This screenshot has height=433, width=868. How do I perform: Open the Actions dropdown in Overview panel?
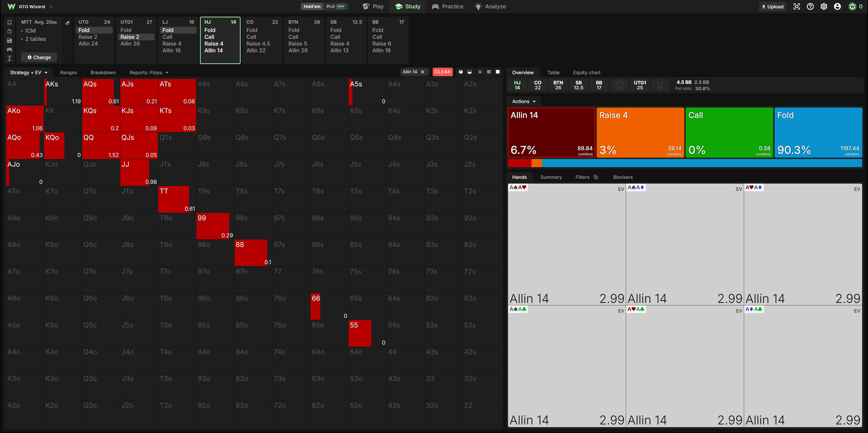coord(524,101)
